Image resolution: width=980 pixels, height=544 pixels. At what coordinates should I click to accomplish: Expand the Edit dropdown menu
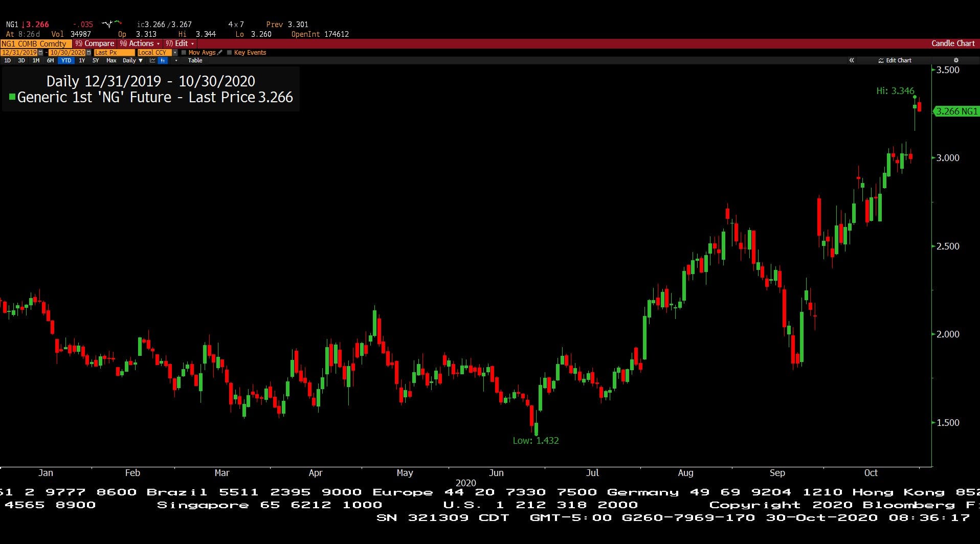click(180, 43)
